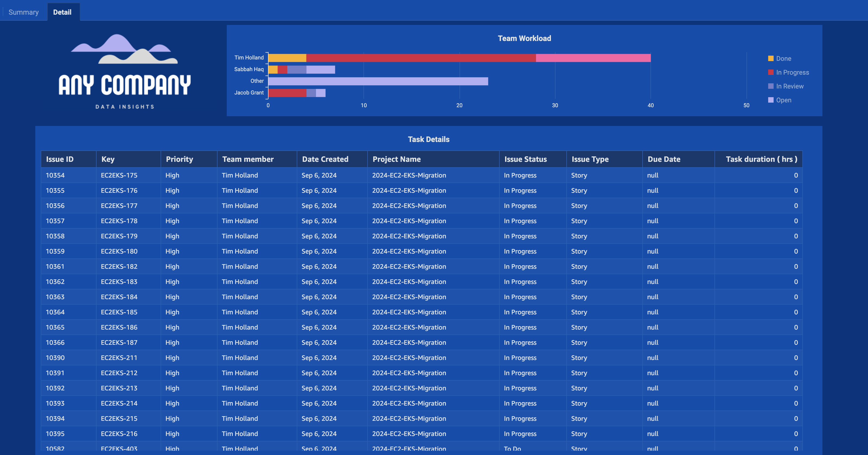Screen dimensions: 868x455
Task: Click the issue ID 10390 cell
Action: (55, 358)
